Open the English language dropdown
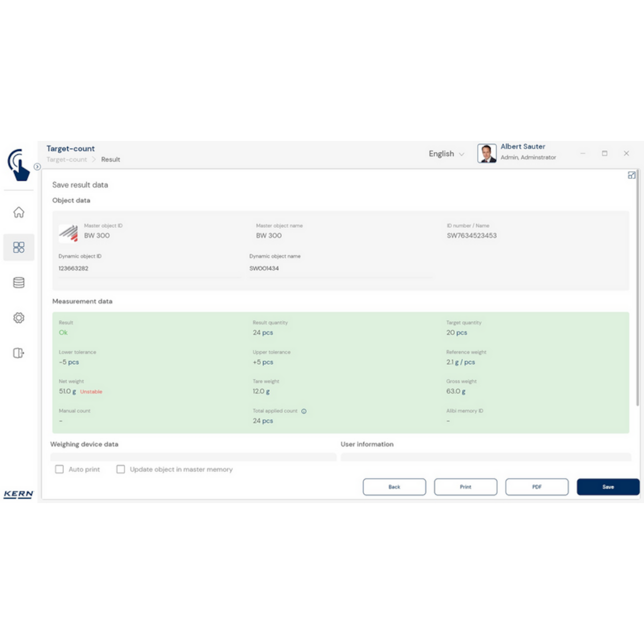The height and width of the screenshot is (644, 644). coord(446,153)
